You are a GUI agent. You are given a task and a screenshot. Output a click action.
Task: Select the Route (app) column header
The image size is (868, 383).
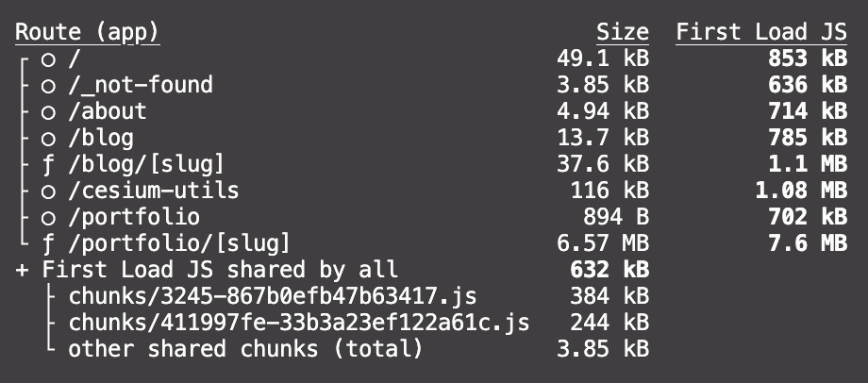88,32
